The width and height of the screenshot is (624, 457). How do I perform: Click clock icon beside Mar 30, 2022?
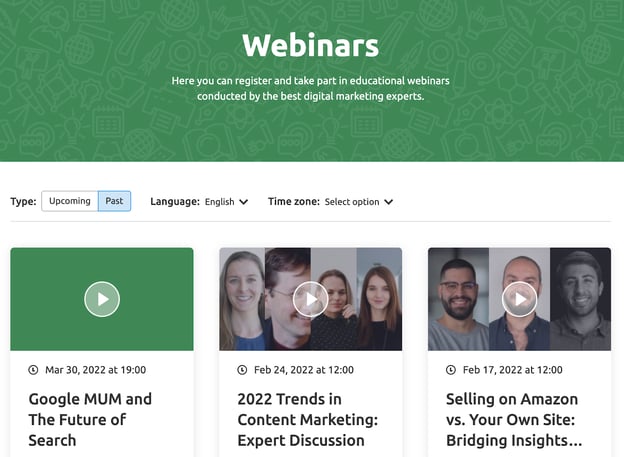(x=33, y=370)
